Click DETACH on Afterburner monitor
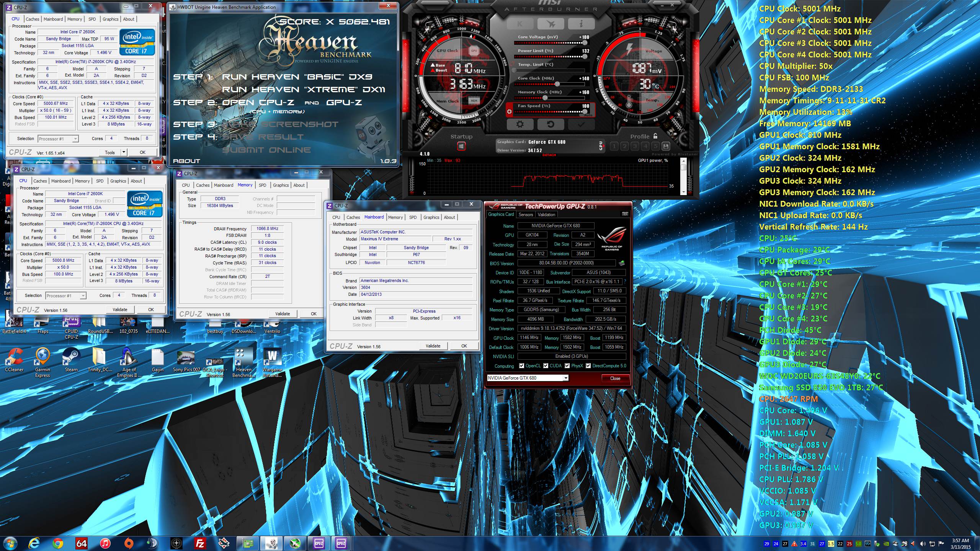The height and width of the screenshot is (551, 980). pos(549,155)
